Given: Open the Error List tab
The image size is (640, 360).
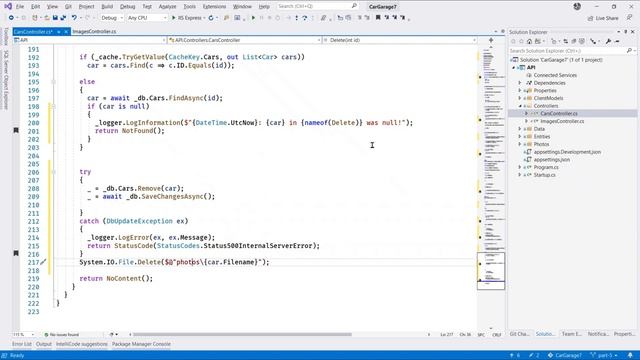Looking at the screenshot, I should pos(22,344).
